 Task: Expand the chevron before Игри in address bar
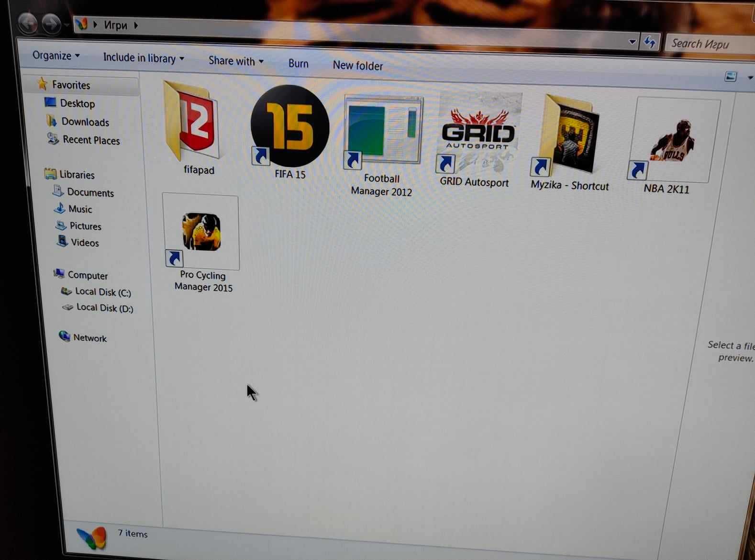pyautogui.click(x=95, y=24)
